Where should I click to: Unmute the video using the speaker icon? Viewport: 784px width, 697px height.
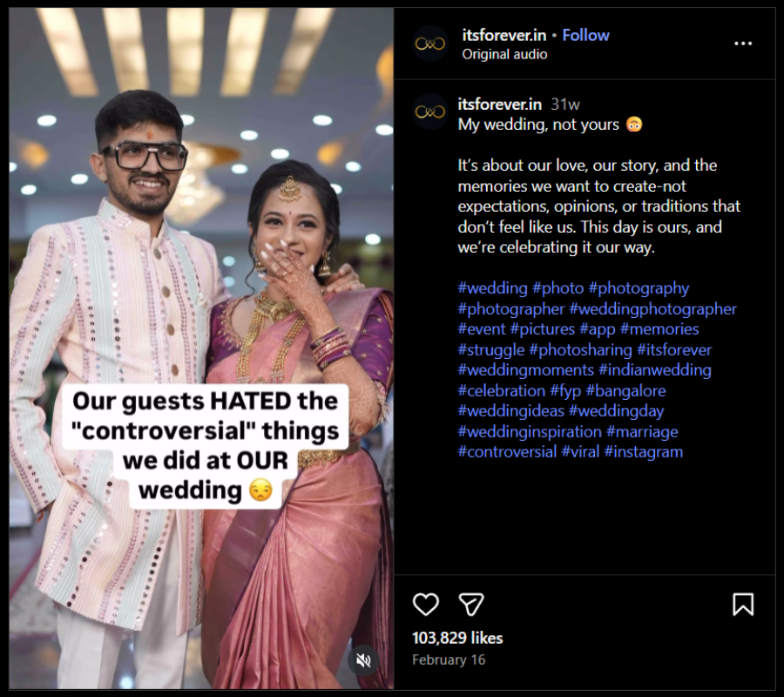[364, 660]
